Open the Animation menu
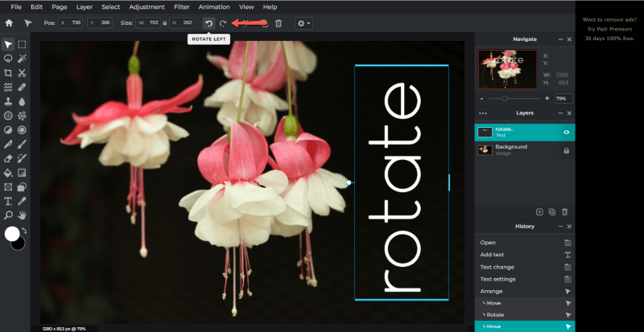 pos(215,7)
